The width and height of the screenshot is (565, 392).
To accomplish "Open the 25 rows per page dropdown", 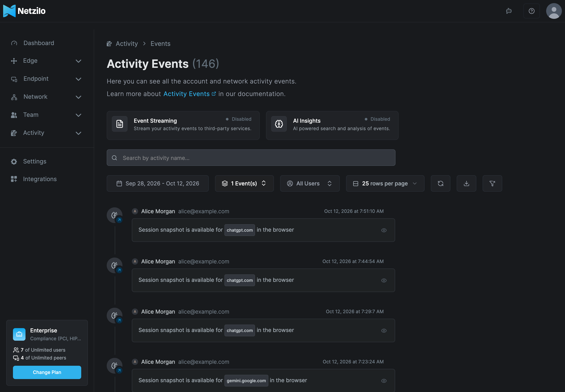I will (385, 183).
